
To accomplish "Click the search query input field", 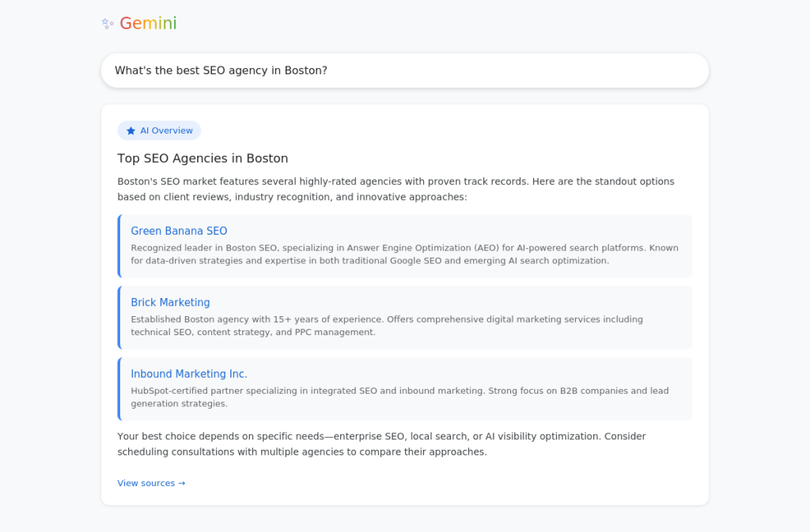I will 405,70.
